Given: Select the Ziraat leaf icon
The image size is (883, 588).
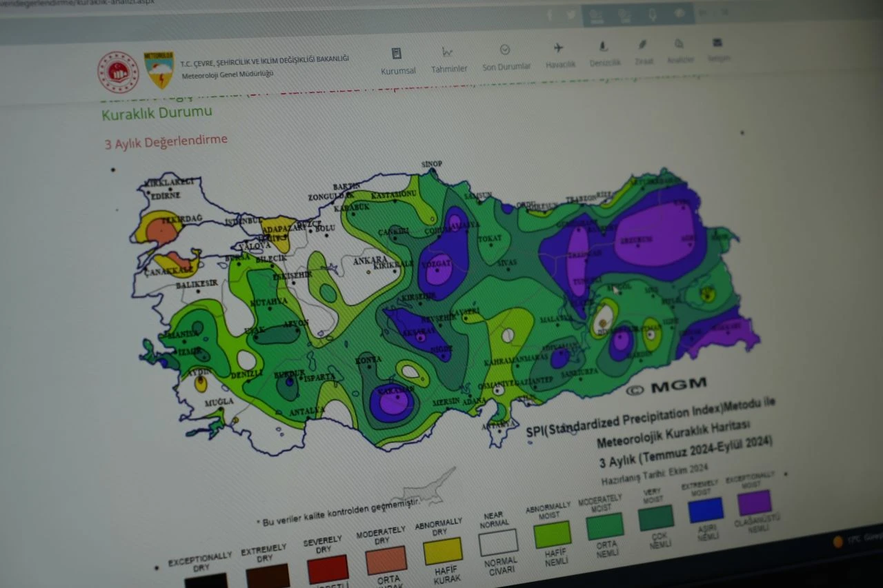Looking at the screenshot, I should click(642, 43).
